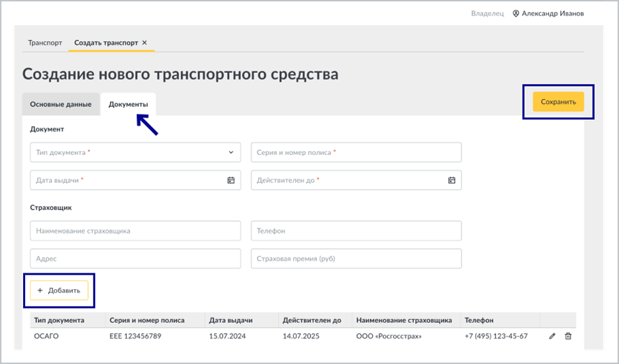Click the Наименование страховщика input field
The image size is (619, 364).
(136, 231)
